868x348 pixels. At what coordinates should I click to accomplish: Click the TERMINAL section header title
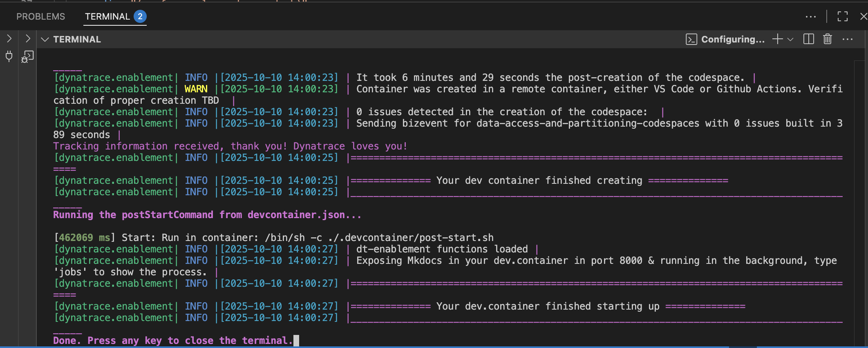pyautogui.click(x=77, y=39)
